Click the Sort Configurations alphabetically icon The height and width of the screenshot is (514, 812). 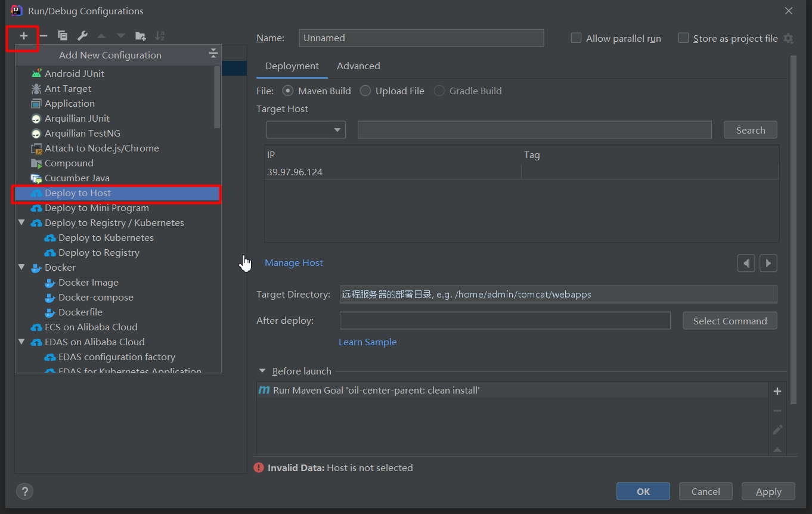(160, 36)
